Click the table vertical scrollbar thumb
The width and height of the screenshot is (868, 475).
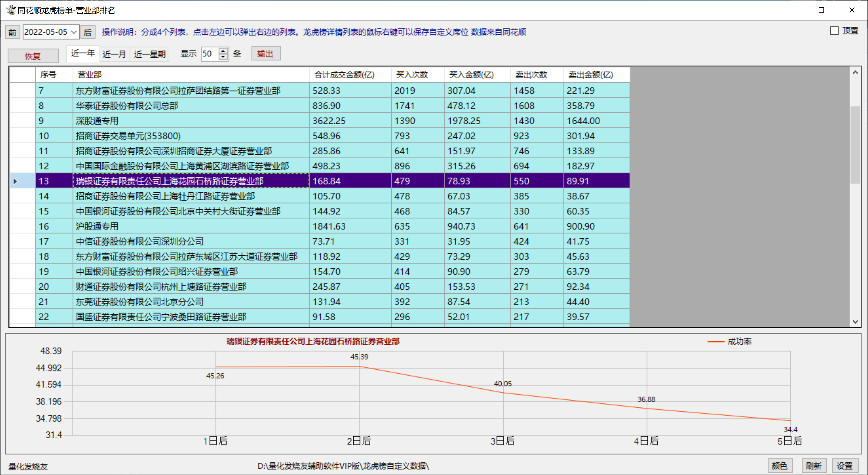click(x=855, y=145)
